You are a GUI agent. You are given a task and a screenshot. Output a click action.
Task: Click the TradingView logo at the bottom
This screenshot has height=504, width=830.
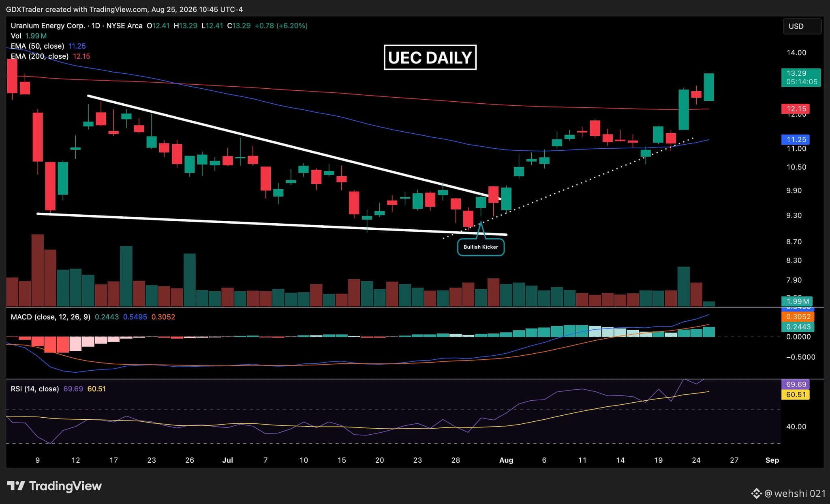point(54,486)
